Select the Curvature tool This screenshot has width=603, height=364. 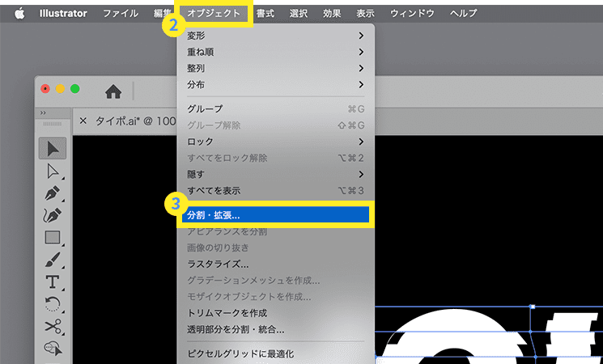pos(53,215)
